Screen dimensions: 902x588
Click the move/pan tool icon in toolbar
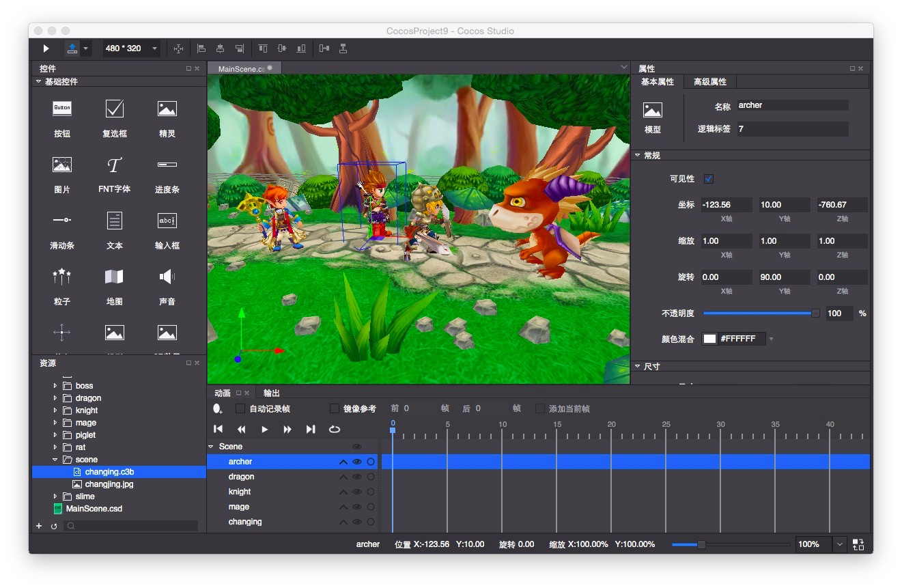pos(178,48)
